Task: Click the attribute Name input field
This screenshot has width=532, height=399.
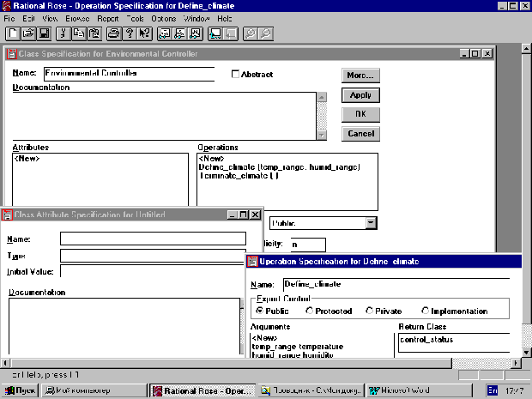Action: click(152, 239)
